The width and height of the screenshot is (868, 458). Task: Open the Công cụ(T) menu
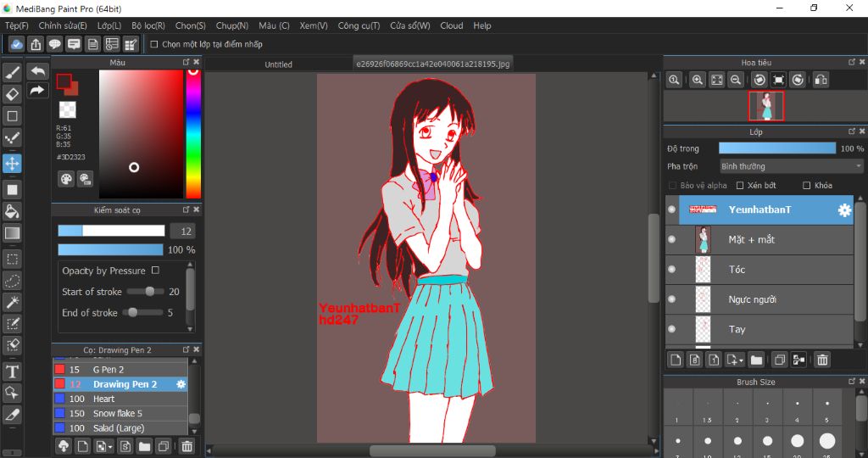(359, 25)
